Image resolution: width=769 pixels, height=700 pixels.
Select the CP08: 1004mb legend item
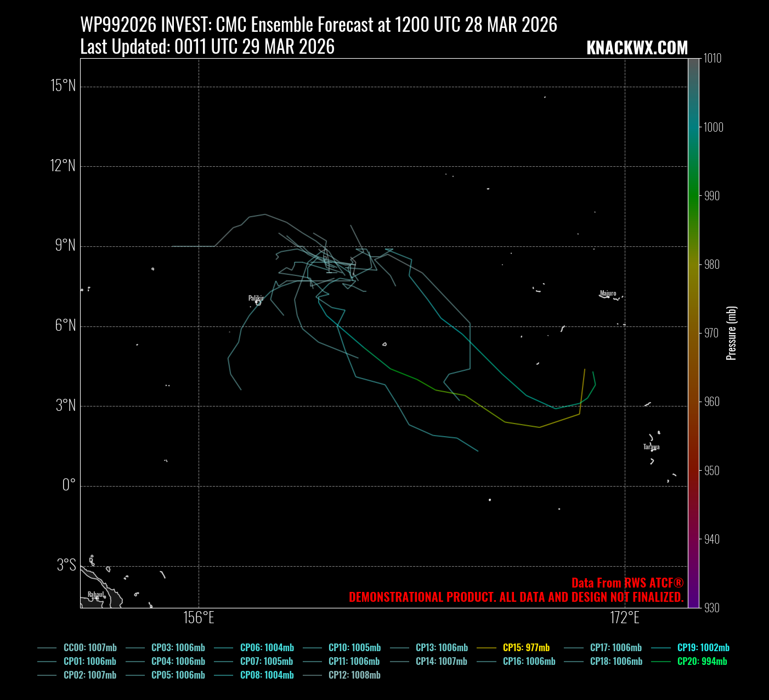267,675
